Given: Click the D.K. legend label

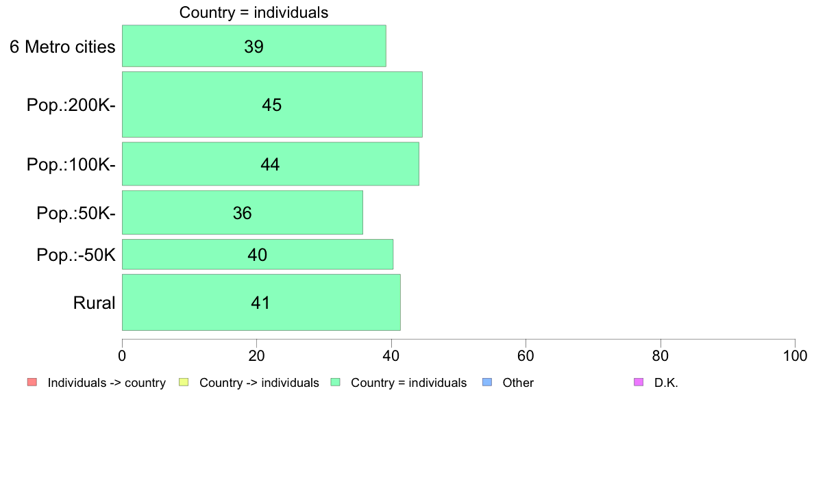Looking at the screenshot, I should click(x=666, y=383).
